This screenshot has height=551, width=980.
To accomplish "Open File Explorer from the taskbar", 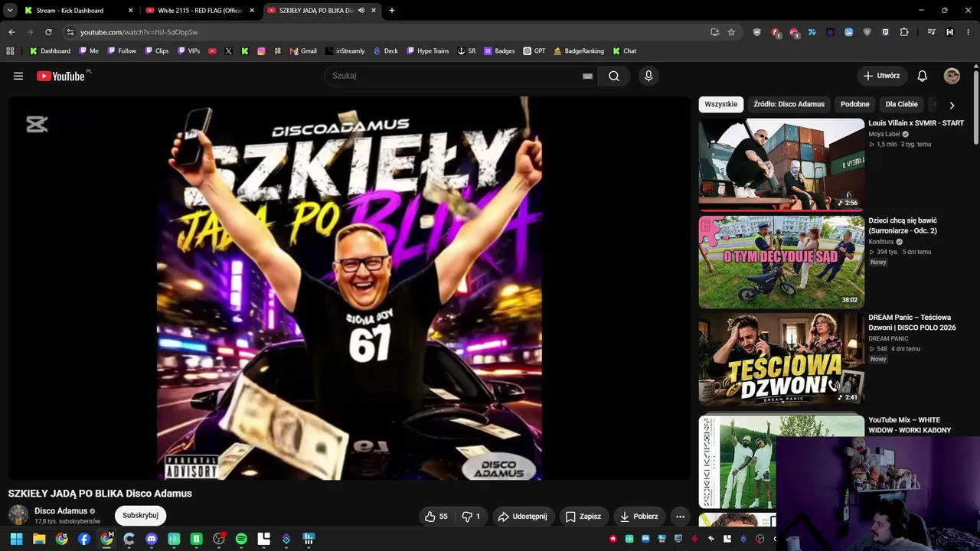I will click(x=39, y=539).
